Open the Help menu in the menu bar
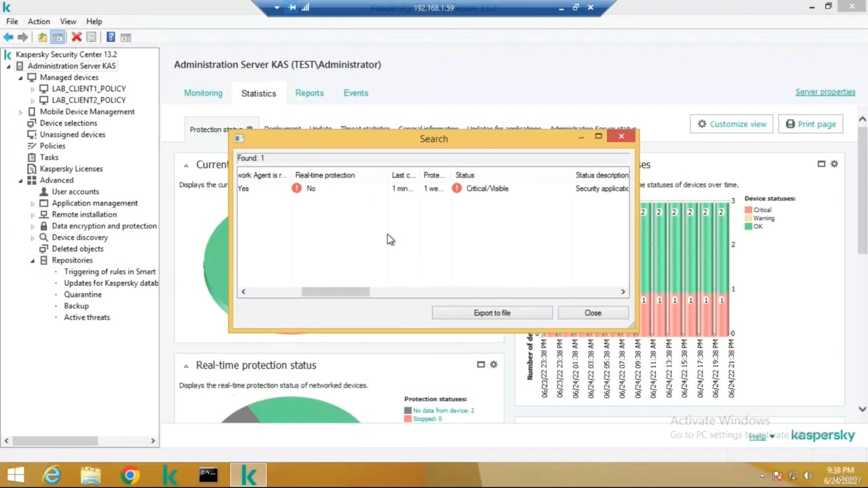 point(94,22)
